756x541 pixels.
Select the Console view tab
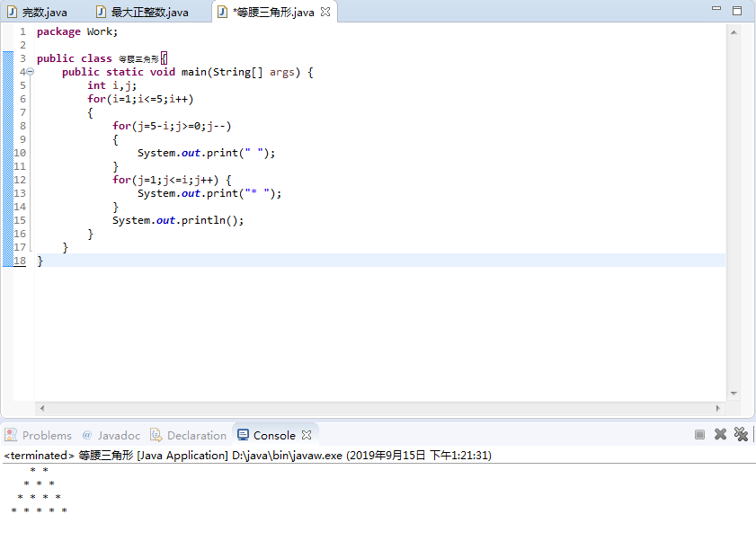274,435
